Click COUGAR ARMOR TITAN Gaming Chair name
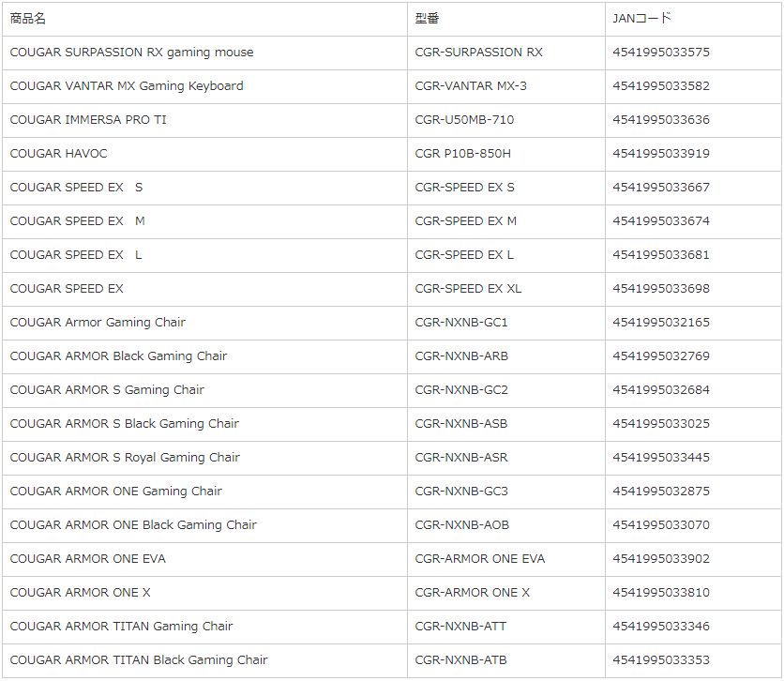Screen dimensions: 784x681 (x=122, y=626)
